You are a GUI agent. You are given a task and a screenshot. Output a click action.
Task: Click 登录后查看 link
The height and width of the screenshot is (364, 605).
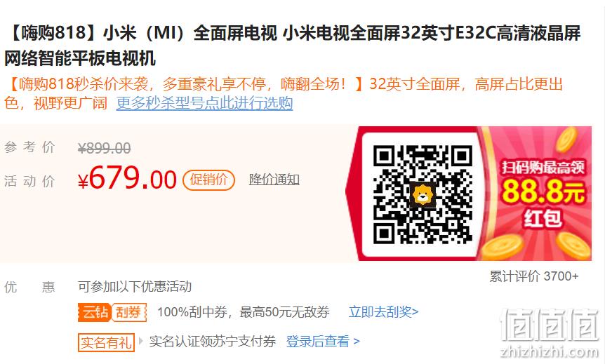(323, 342)
